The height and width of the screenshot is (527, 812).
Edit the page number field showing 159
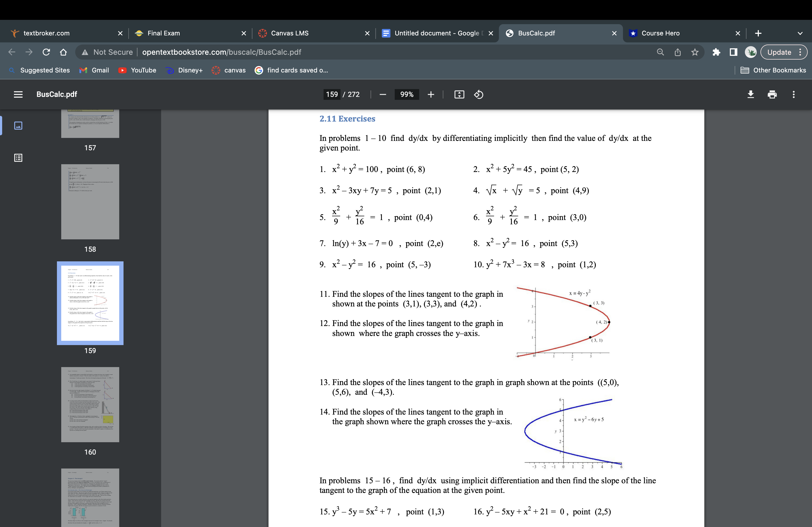coord(331,94)
